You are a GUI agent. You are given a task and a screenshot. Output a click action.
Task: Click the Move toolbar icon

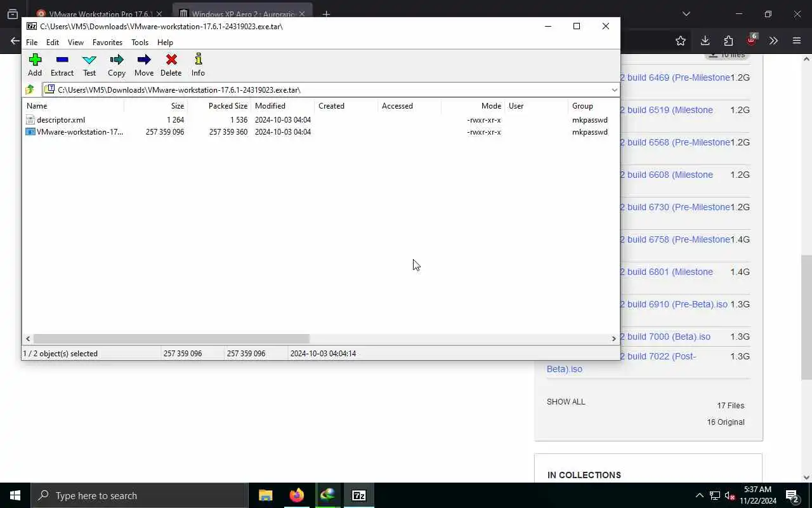tap(144, 65)
